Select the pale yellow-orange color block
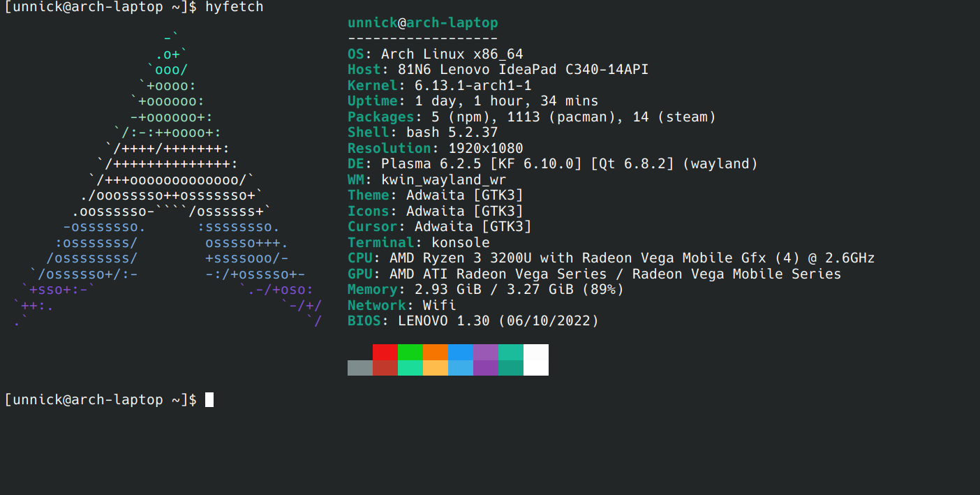 tap(436, 368)
